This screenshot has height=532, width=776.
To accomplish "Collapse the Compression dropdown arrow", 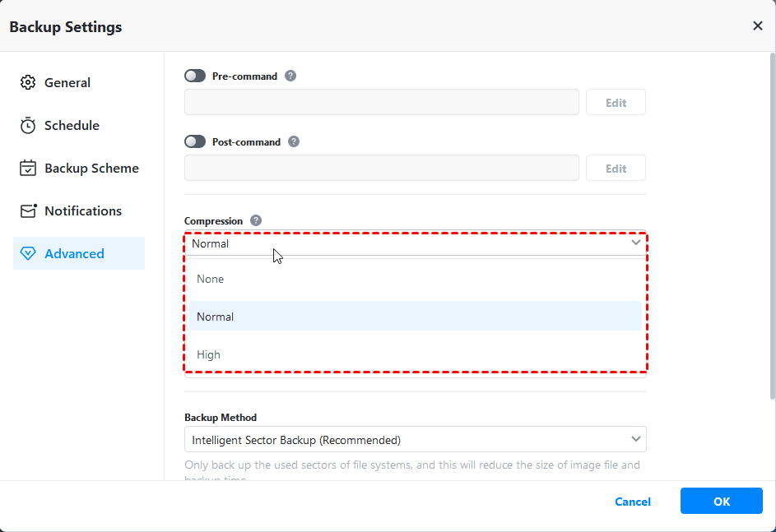I will click(635, 243).
